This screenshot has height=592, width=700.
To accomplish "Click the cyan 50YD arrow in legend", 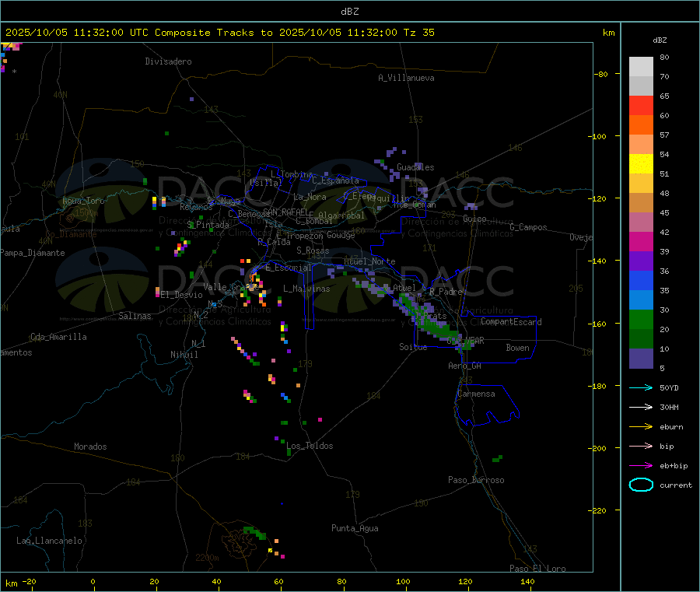I will coord(640,387).
